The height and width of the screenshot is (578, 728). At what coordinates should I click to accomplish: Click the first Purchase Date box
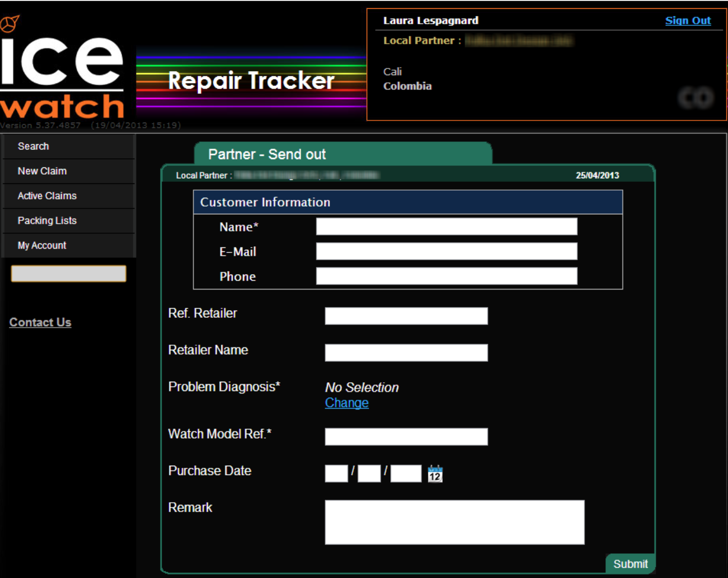[x=336, y=473]
